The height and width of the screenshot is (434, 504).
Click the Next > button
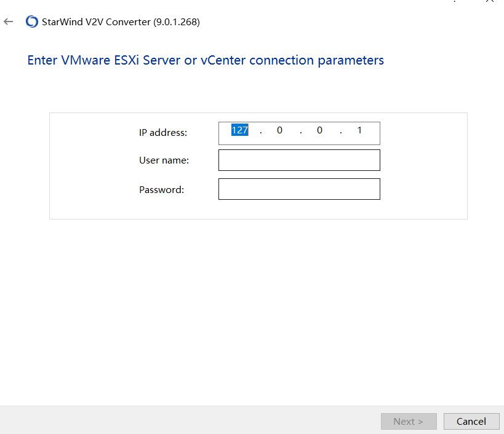pyautogui.click(x=409, y=421)
